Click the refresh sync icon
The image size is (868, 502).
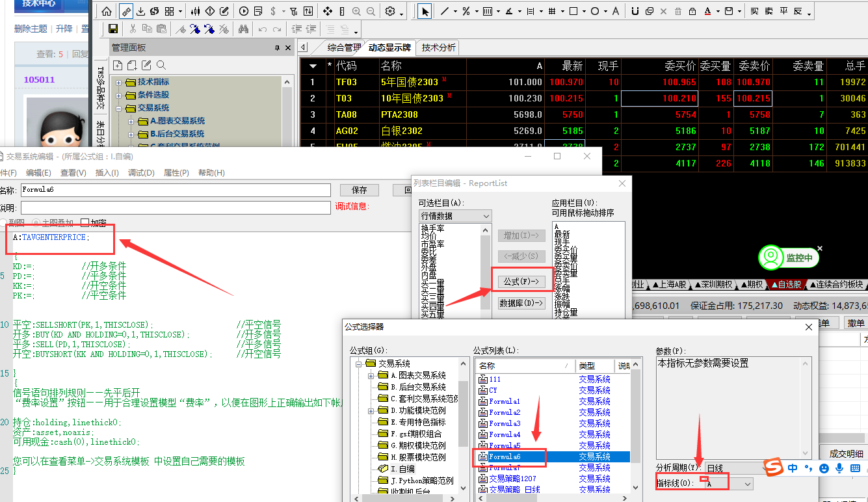tap(155, 12)
